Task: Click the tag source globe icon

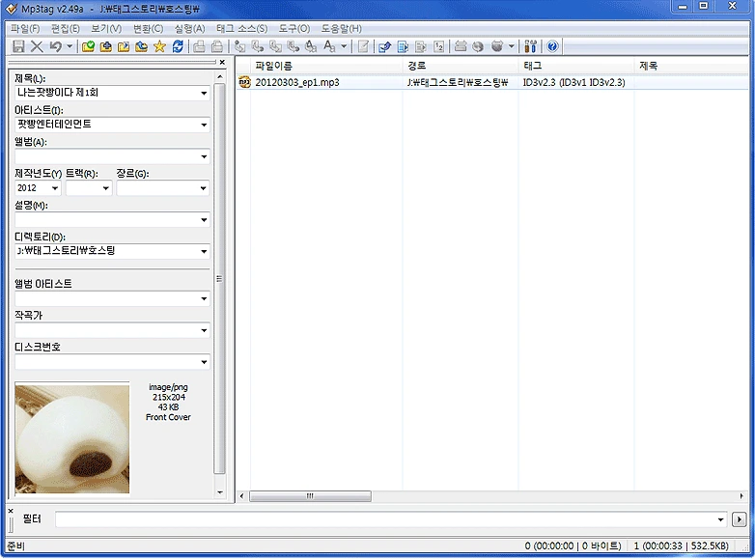Action: coord(478,46)
